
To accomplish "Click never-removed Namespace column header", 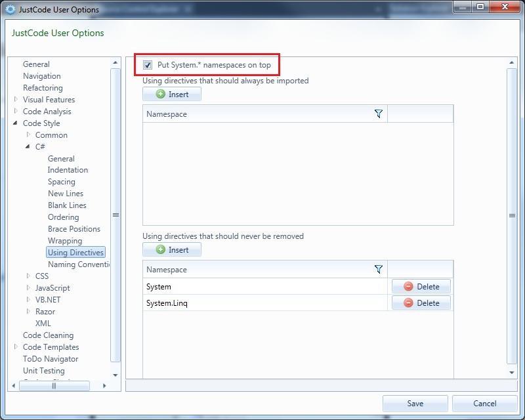I will 265,269.
